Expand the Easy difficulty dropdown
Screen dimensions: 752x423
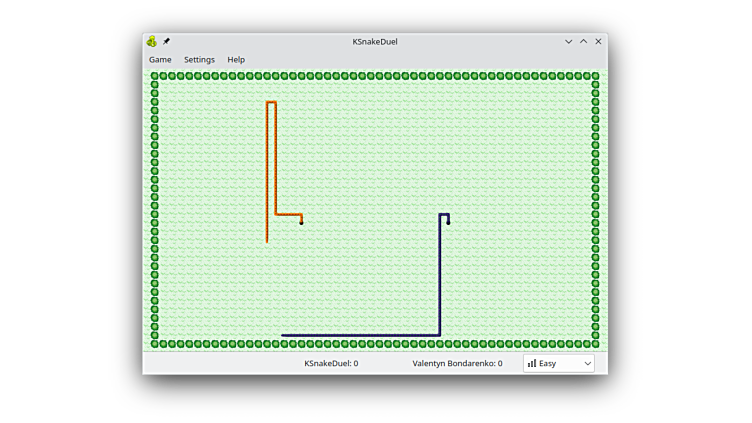tap(558, 363)
